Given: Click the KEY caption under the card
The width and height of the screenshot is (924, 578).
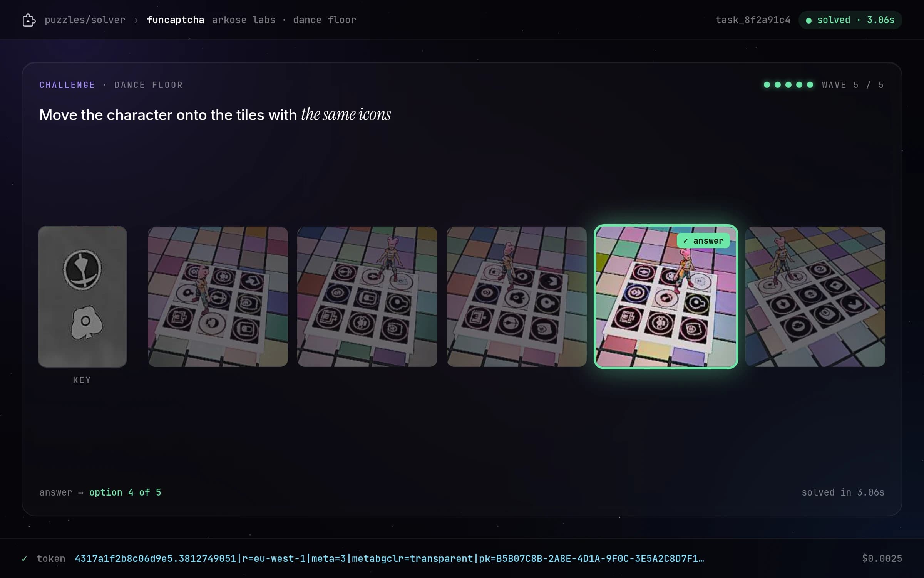Looking at the screenshot, I should [82, 380].
